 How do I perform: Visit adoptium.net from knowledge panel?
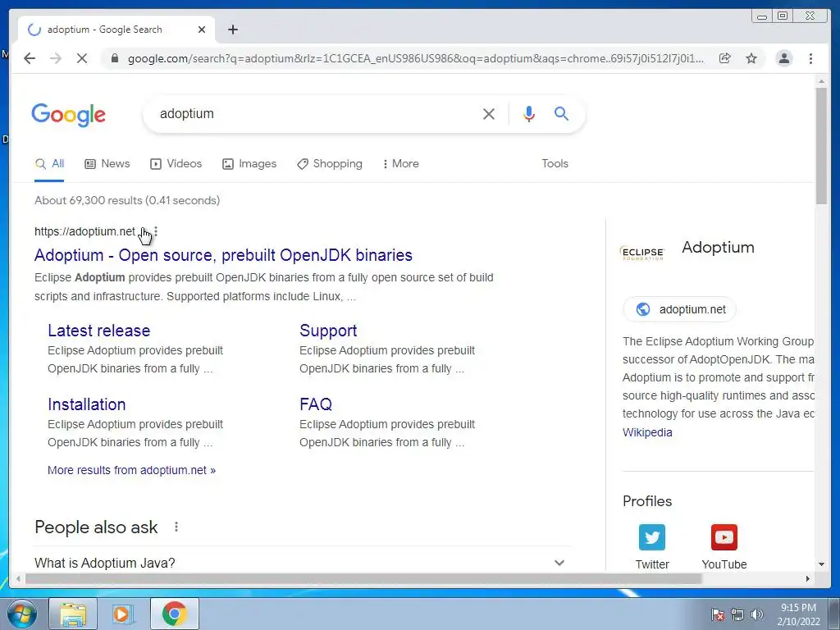click(x=680, y=309)
